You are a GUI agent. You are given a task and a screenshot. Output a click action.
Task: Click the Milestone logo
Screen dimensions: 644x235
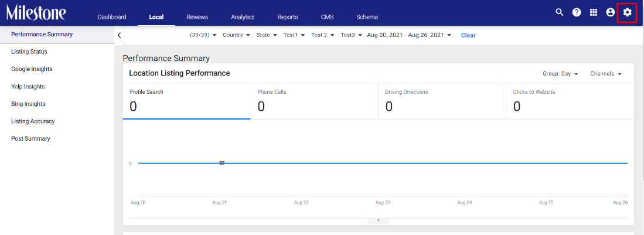36,13
